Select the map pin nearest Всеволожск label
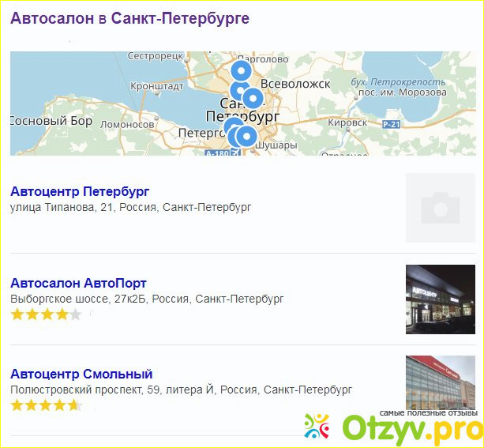The image size is (484, 448). click(x=253, y=98)
